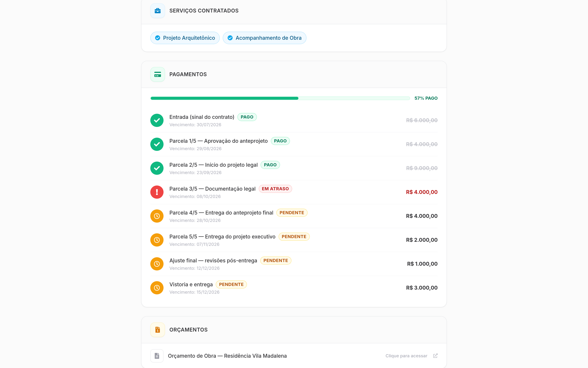
Task: Click the document icon for Orçamento de Obra
Action: (x=157, y=356)
